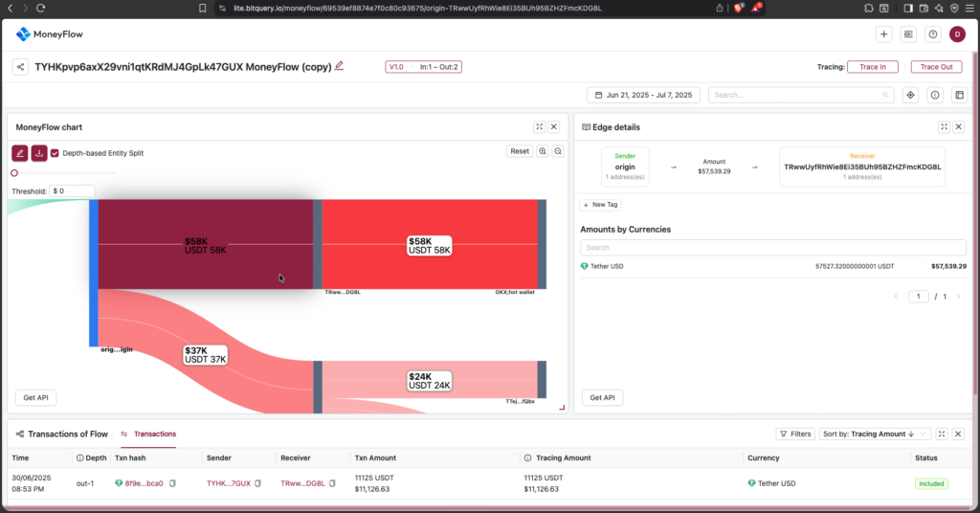Download the chart with the download icon
980x513 pixels.
38,153
